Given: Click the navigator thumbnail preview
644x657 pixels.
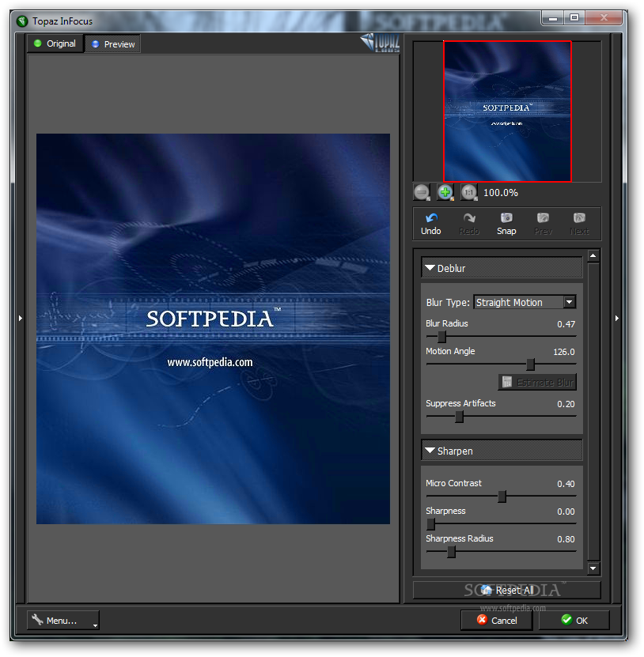Looking at the screenshot, I should click(x=507, y=111).
